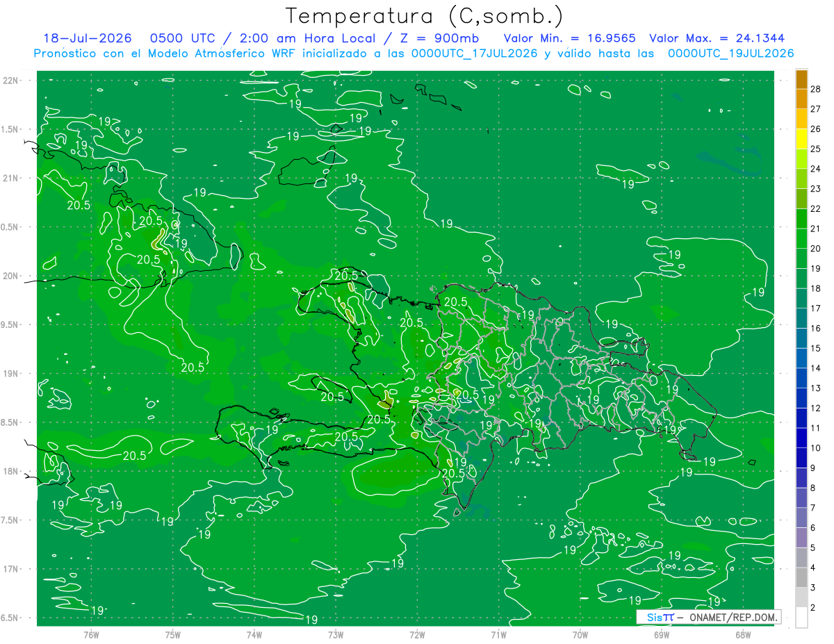
Task: Click the '0.5N' latitude axis label
Action: (9, 227)
